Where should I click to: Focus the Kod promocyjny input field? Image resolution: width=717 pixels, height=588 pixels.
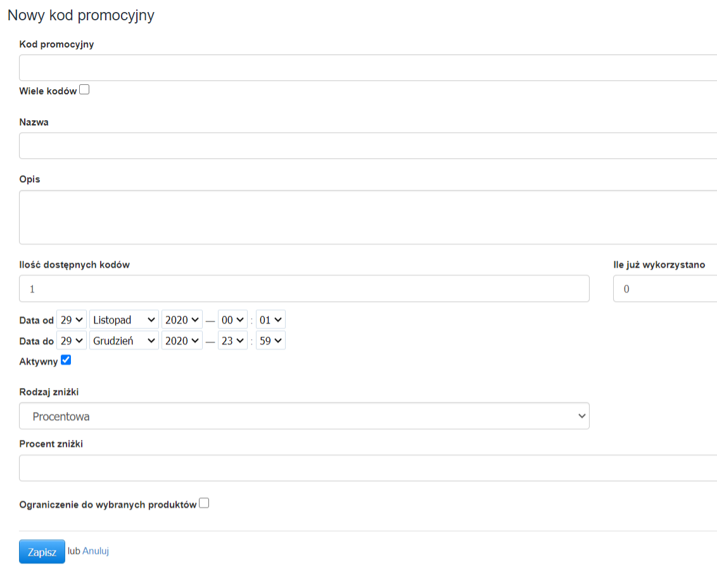[367, 68]
